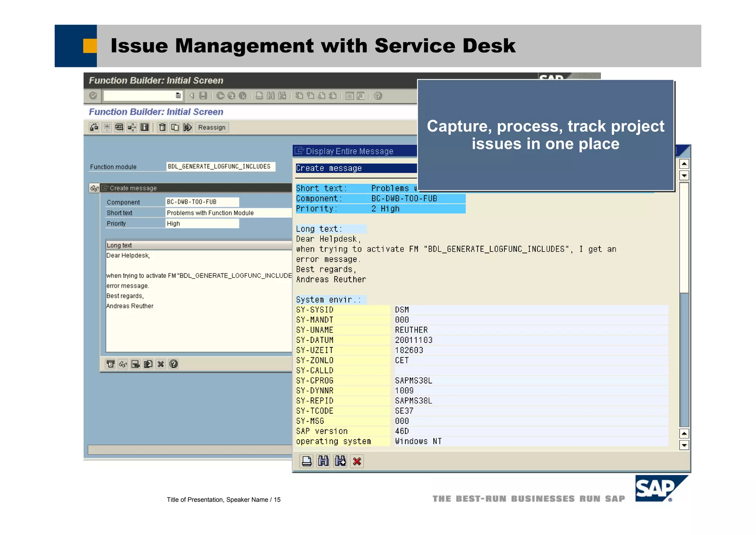Click the Reassign button
Viewport: 756px width, 535px height.
[212, 127]
